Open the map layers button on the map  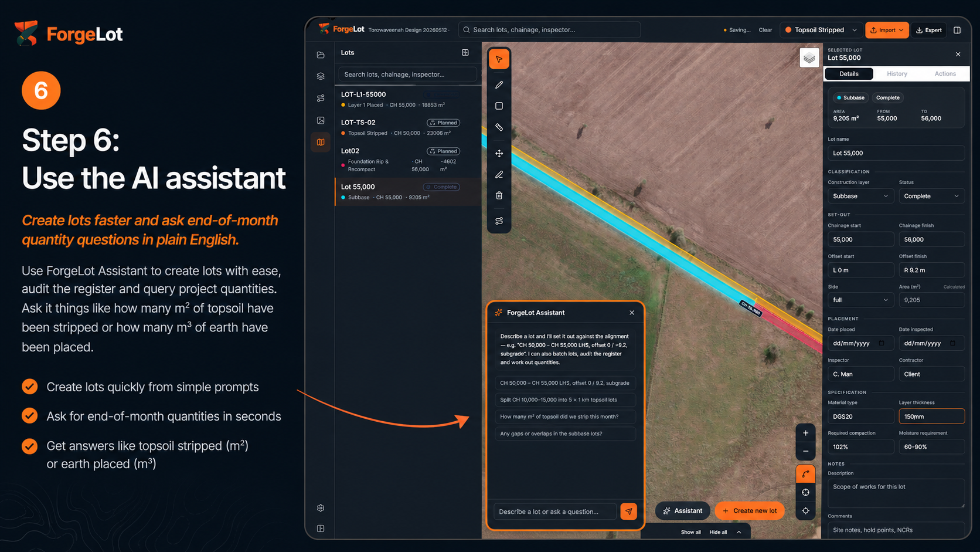click(x=809, y=57)
